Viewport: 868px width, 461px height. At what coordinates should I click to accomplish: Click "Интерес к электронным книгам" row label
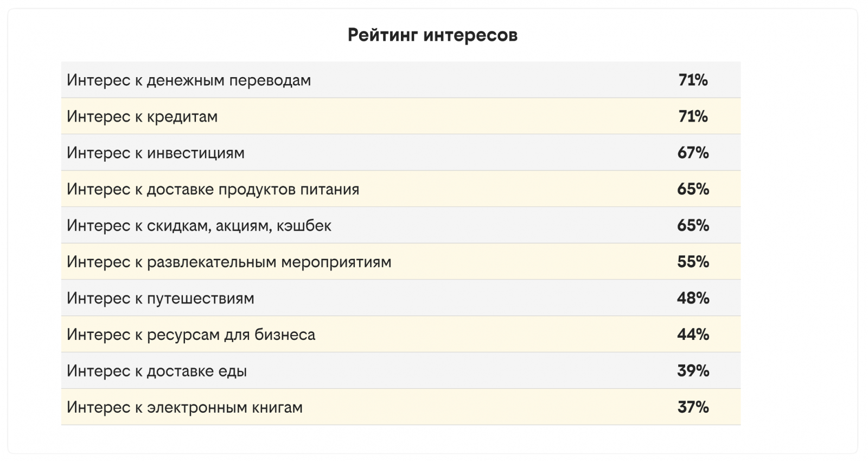click(184, 408)
